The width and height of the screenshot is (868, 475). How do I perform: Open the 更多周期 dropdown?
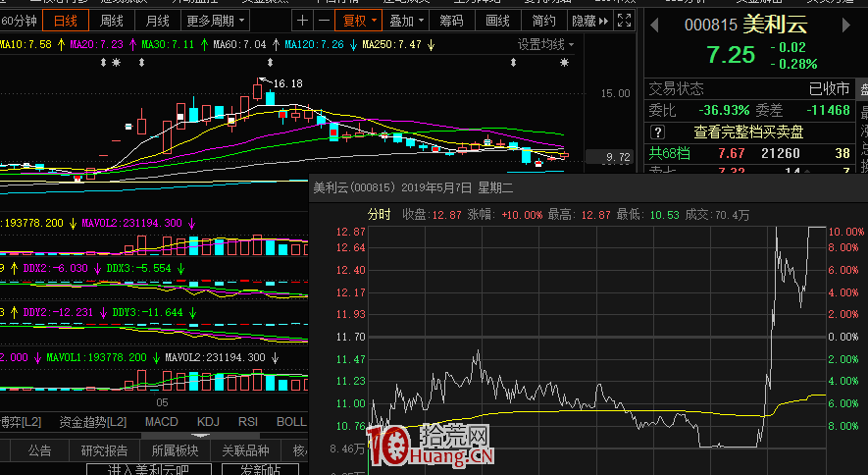pos(213,21)
